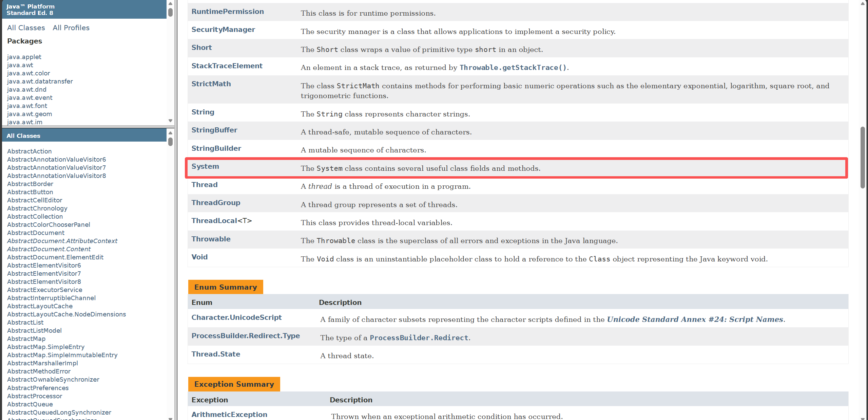Image resolution: width=868 pixels, height=420 pixels.
Task: Open the java.applet package
Action: coord(24,57)
